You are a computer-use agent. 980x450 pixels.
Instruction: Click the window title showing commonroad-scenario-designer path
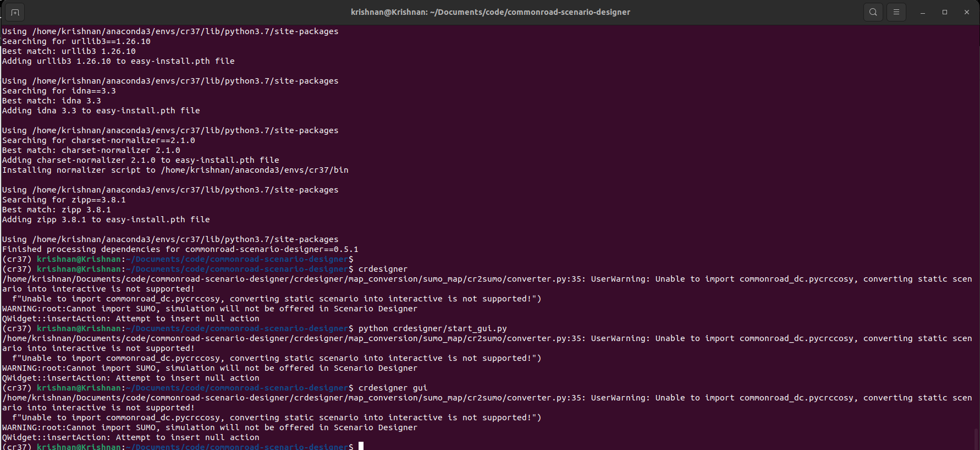click(x=490, y=12)
